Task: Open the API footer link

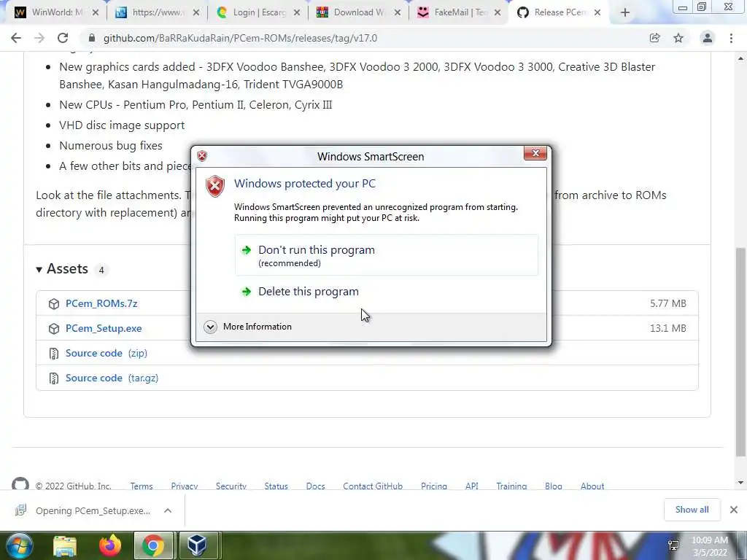Action: [x=472, y=486]
